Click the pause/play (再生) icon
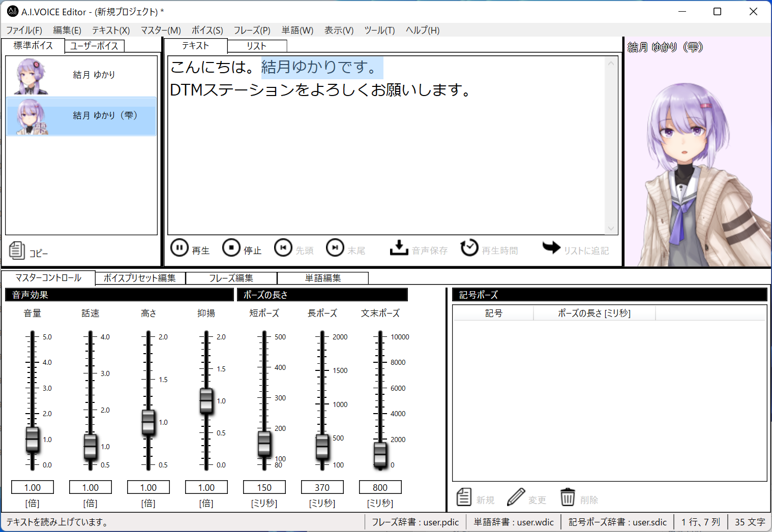 [179, 248]
